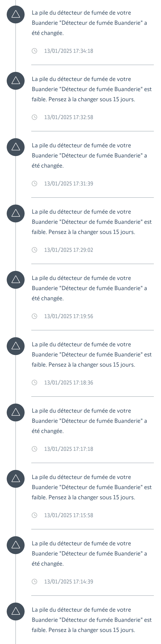Open low-battery message above 17:18:36 timestamp
Image resolution: width=161 pixels, height=644 pixels.
[x=92, y=354]
